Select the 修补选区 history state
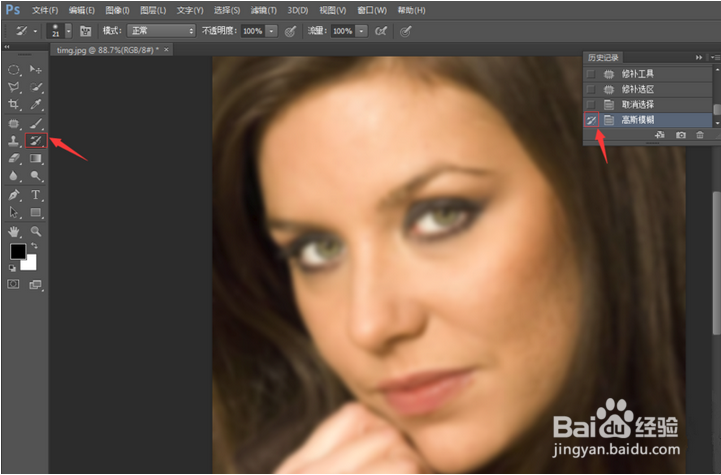Viewport: 721px width, 475px height. [649, 89]
